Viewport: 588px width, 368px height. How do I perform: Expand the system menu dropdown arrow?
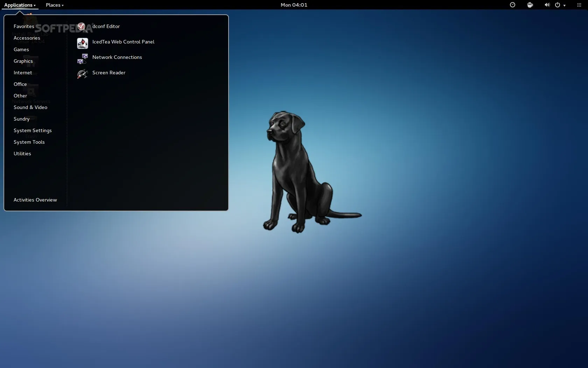pos(565,6)
